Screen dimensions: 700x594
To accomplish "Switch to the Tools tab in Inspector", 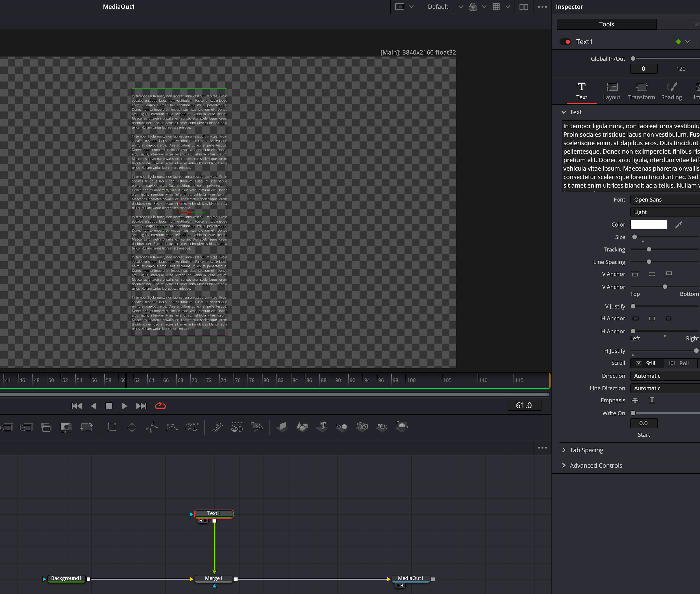I will [606, 24].
